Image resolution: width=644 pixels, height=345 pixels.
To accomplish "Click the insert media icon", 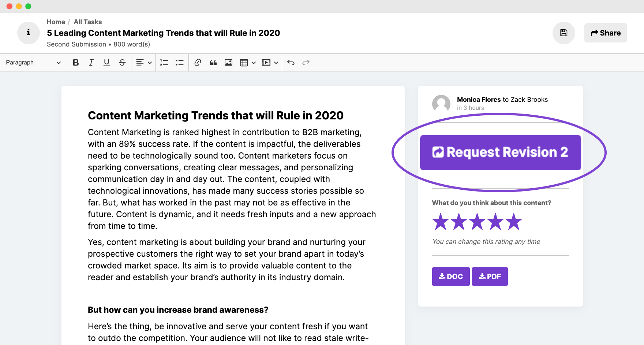I will [266, 63].
